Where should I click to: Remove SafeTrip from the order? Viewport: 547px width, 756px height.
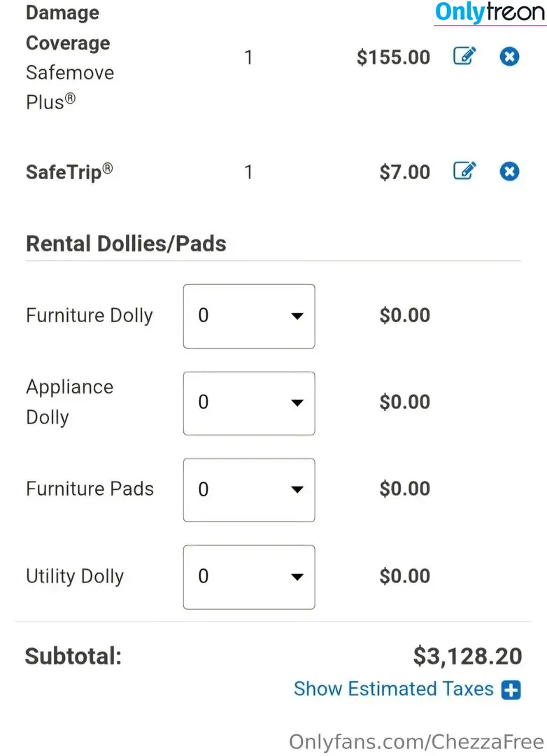click(509, 171)
